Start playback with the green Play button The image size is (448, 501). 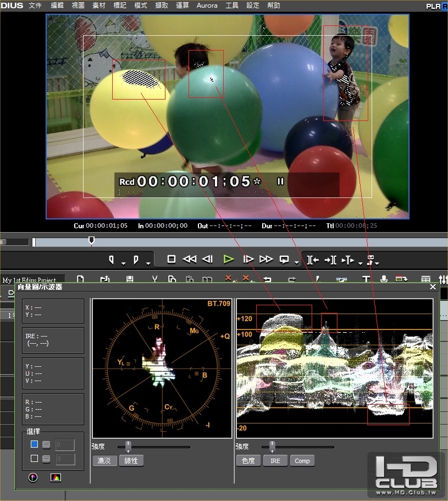228,259
